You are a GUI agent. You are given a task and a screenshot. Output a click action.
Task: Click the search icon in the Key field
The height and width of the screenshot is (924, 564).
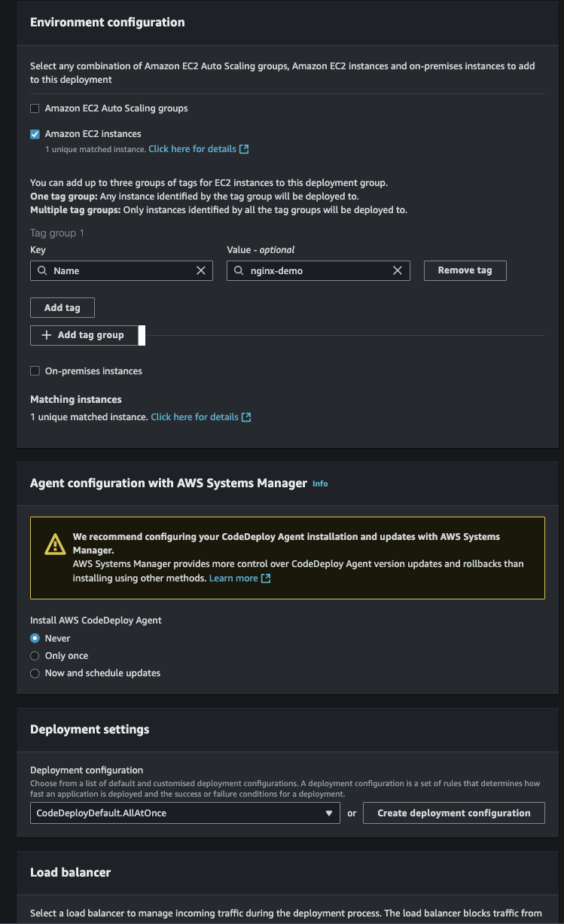(42, 270)
